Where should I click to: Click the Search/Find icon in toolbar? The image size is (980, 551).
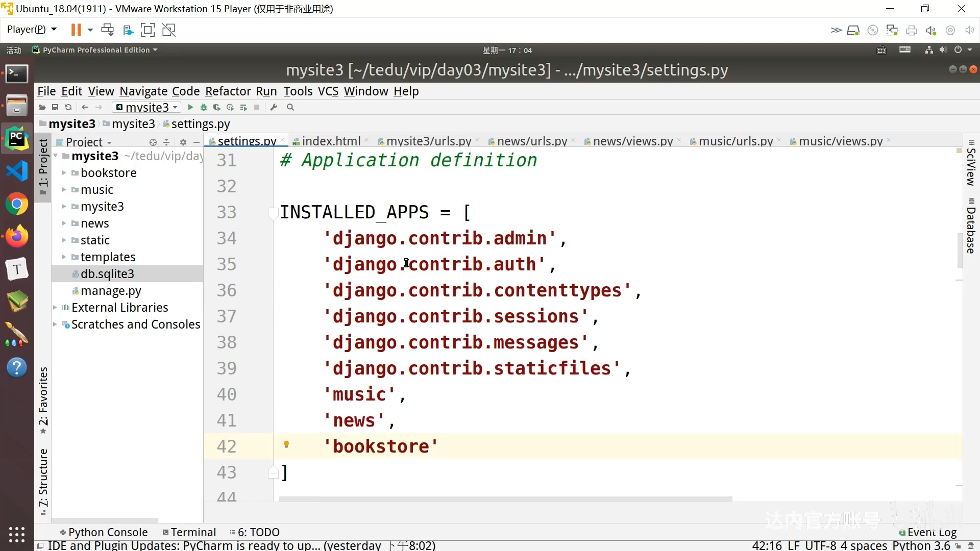290,107
